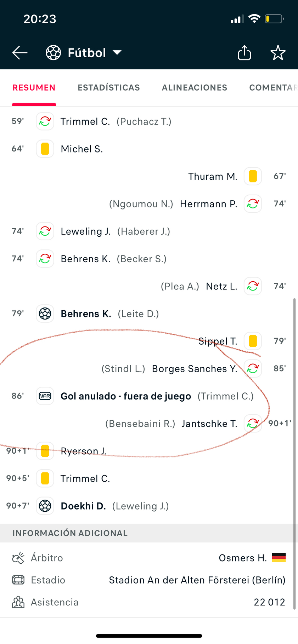The image size is (298, 644).
Task: Tap the back arrow icon
Action: point(20,53)
